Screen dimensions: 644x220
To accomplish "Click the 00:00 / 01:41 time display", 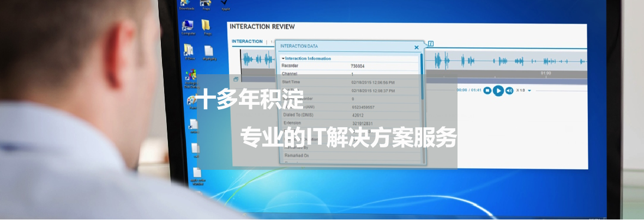I will [469, 90].
